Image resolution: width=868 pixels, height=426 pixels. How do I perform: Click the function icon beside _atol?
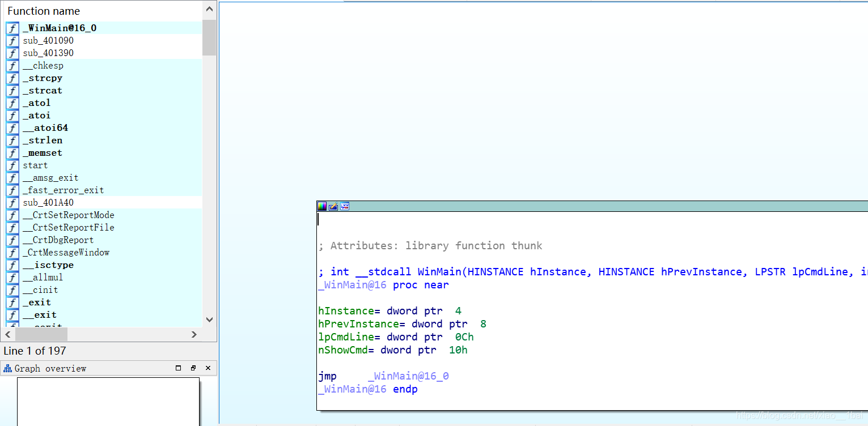click(12, 103)
